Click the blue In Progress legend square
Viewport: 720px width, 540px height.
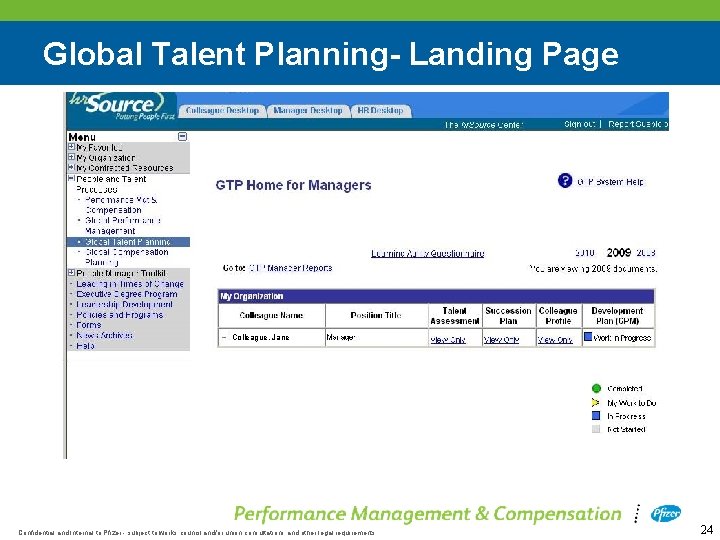coord(596,416)
